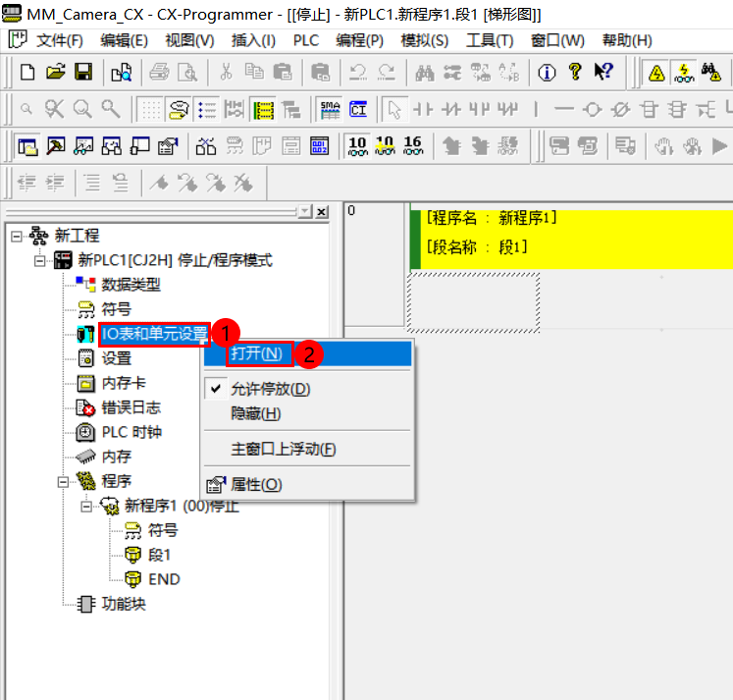Select IO表和单元设置 tree item
The width and height of the screenshot is (733, 700).
154,334
